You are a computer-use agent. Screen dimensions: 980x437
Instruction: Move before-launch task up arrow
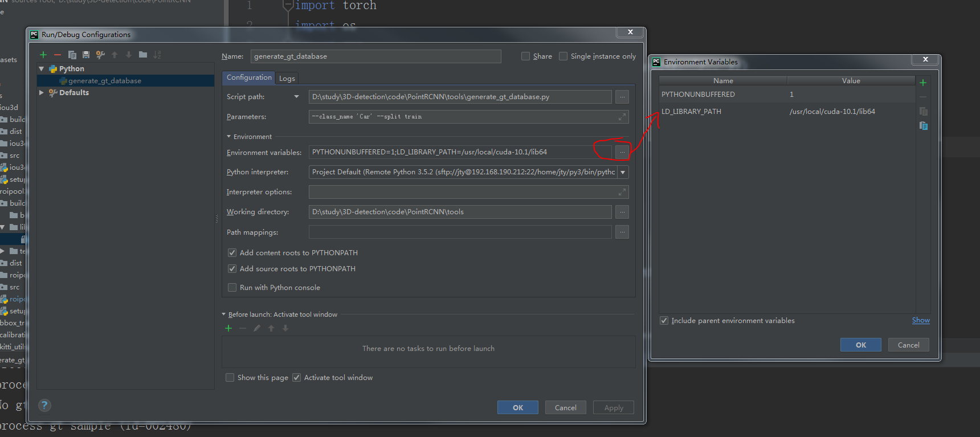pos(271,328)
